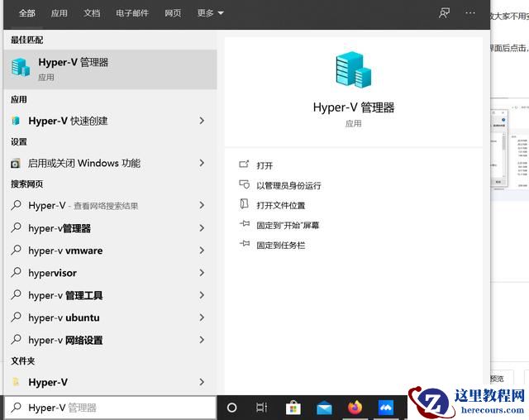Click the pin icon next to 固定到"开始"屏幕

245,224
